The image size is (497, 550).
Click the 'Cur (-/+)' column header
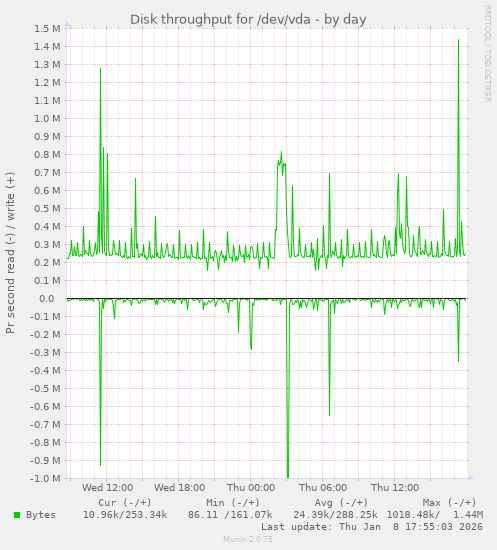click(x=125, y=503)
